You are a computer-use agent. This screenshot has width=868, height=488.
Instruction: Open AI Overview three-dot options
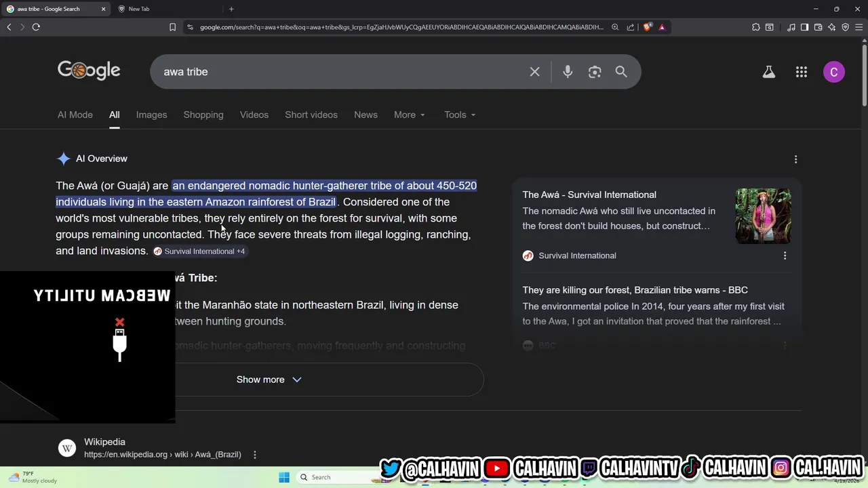tap(795, 159)
